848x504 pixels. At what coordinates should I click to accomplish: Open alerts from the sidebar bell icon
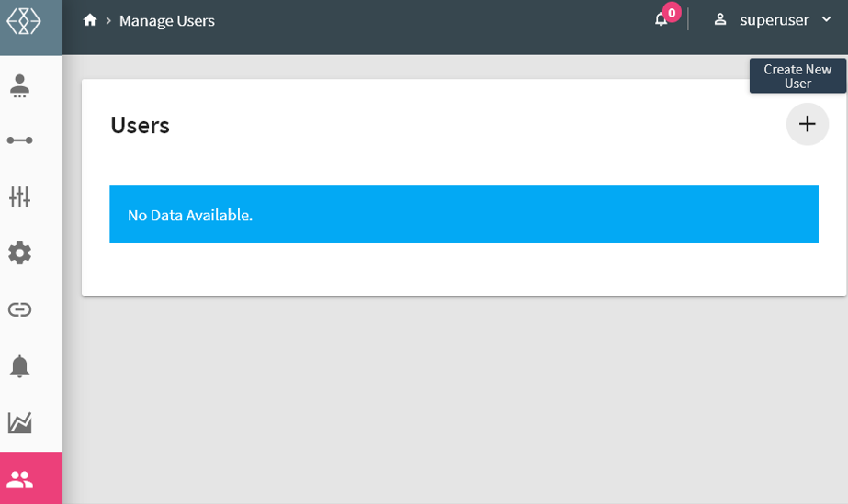click(19, 366)
